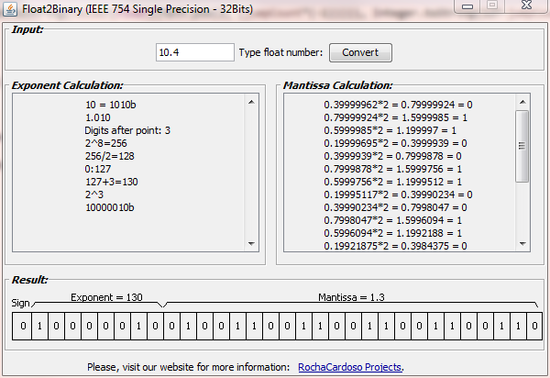Image resolution: width=550 pixels, height=378 pixels.
Task: Click the 'Mantissa = 1.3' label
Action: pos(351,297)
